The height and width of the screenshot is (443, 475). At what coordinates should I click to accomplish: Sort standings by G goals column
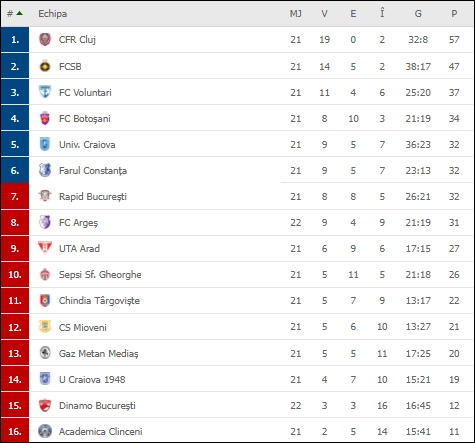(x=418, y=14)
